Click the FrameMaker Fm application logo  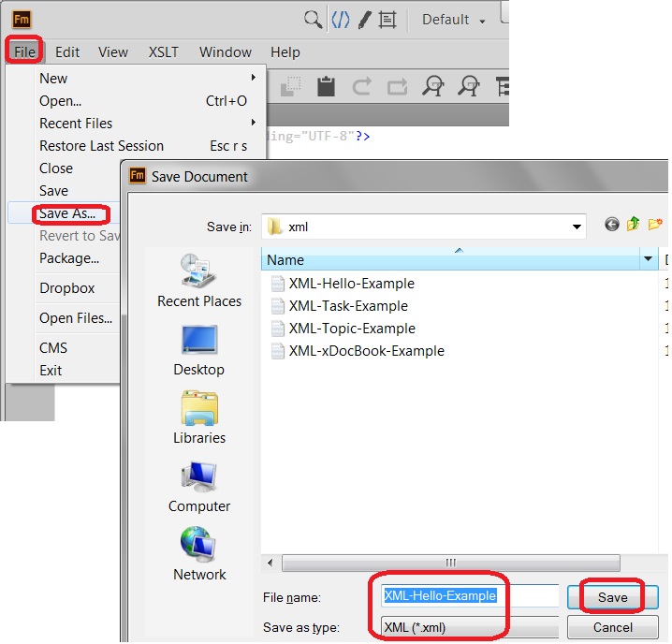tap(22, 19)
